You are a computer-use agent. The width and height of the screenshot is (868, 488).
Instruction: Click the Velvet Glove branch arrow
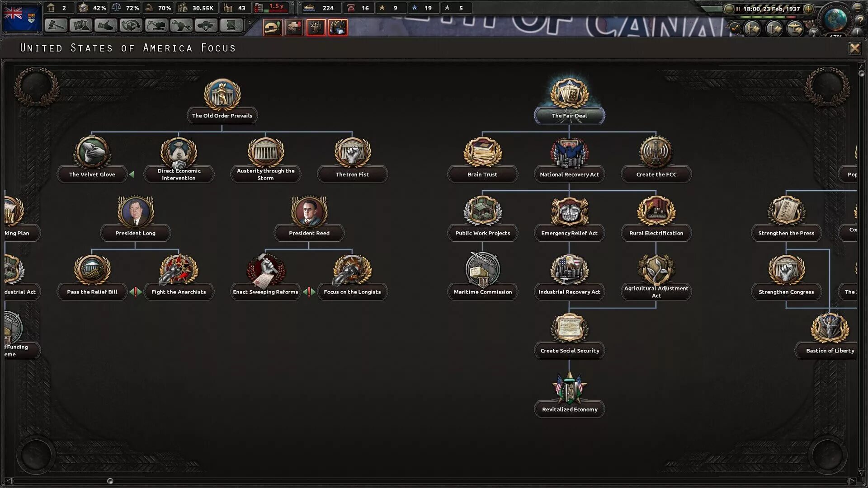click(x=132, y=174)
